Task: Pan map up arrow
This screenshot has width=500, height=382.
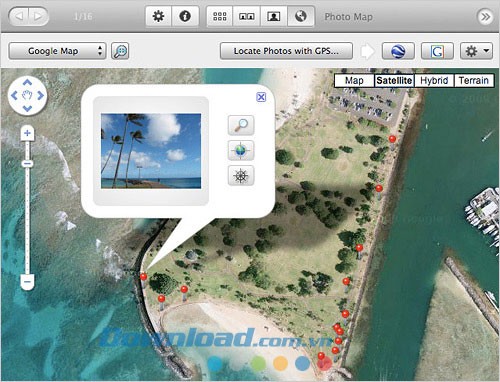Action: tap(27, 82)
